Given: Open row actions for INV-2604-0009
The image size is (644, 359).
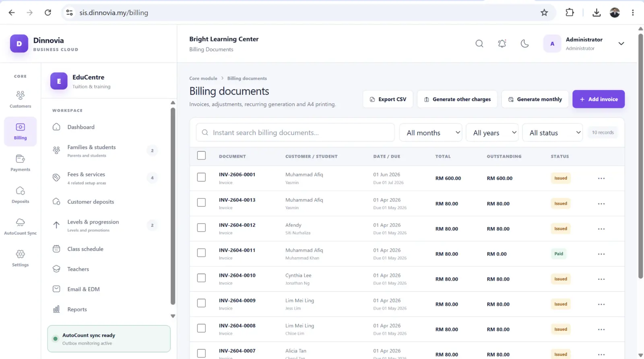Looking at the screenshot, I should (601, 304).
